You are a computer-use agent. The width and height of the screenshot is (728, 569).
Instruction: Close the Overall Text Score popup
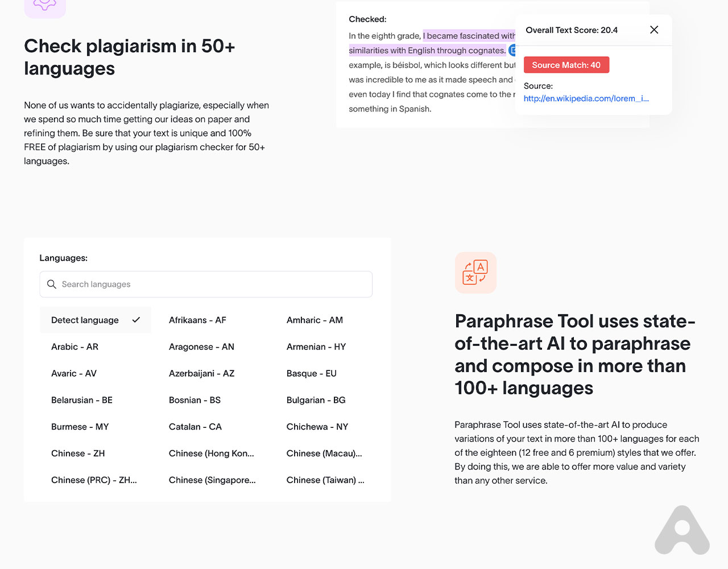click(x=654, y=30)
